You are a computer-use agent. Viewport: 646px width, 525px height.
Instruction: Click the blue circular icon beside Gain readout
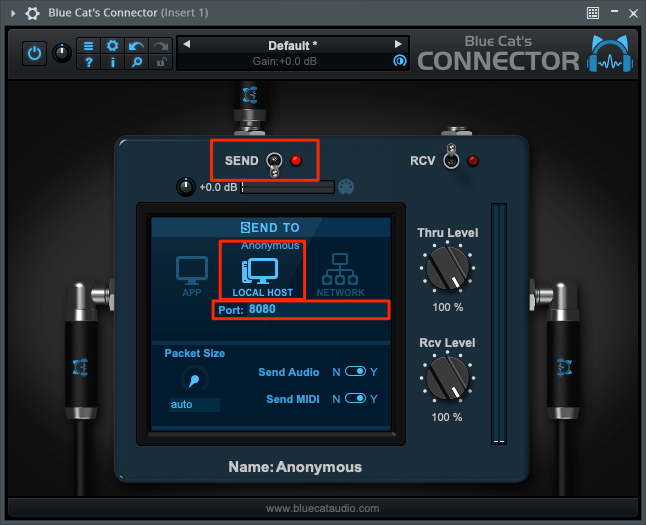click(x=400, y=61)
